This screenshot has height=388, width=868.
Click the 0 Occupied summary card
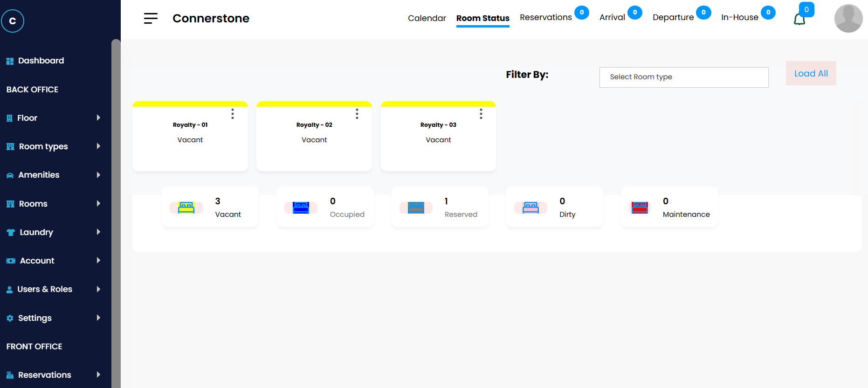coord(325,207)
